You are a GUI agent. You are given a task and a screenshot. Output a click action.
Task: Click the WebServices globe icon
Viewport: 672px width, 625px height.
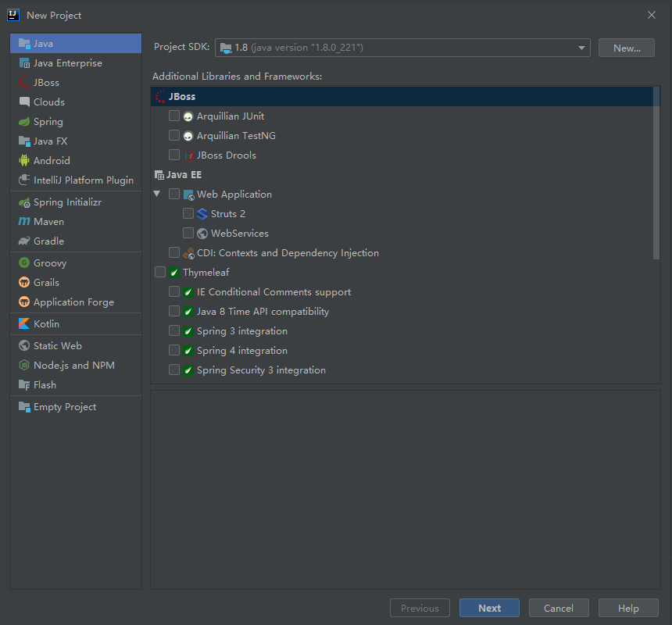click(x=202, y=234)
